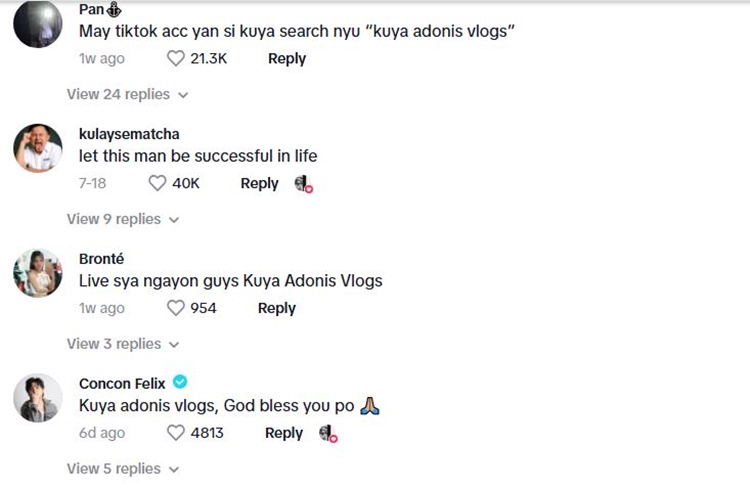Click Concon Felix's blue verified badge
750x488 pixels.
coord(180,383)
